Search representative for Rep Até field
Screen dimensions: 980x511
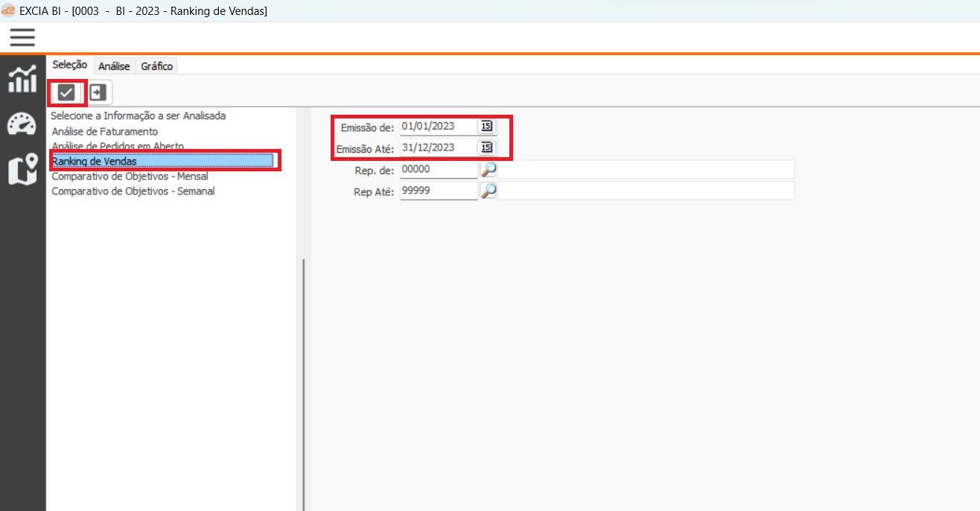coord(488,191)
